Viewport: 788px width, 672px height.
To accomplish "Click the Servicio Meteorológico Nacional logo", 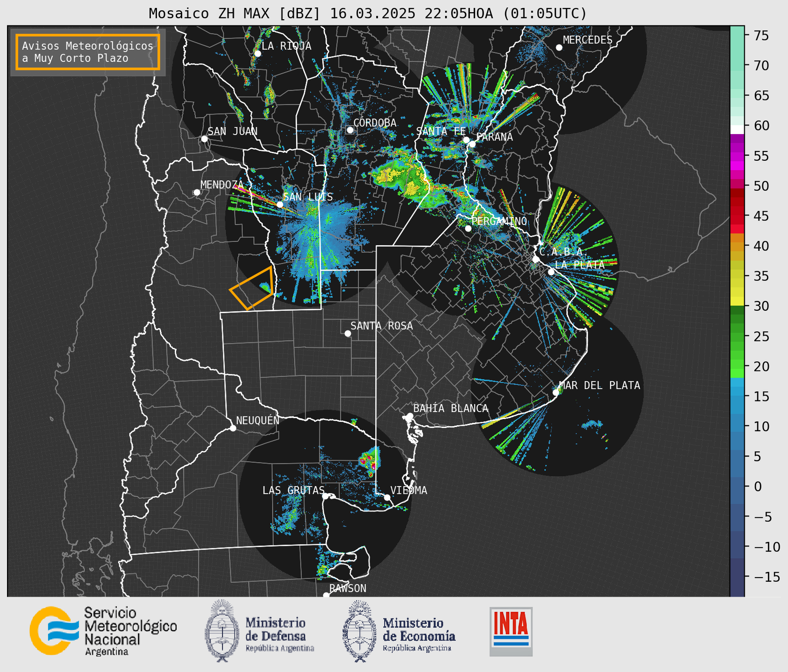I will click(x=103, y=631).
